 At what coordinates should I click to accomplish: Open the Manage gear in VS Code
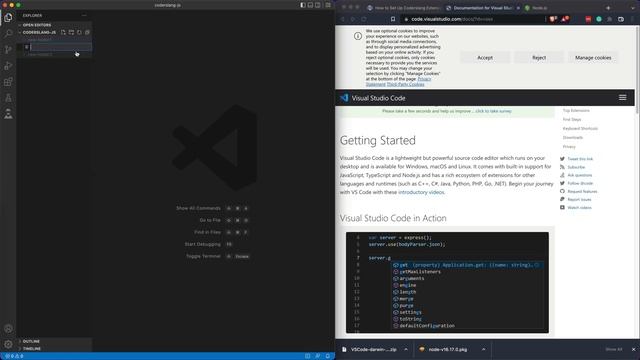(x=8, y=344)
